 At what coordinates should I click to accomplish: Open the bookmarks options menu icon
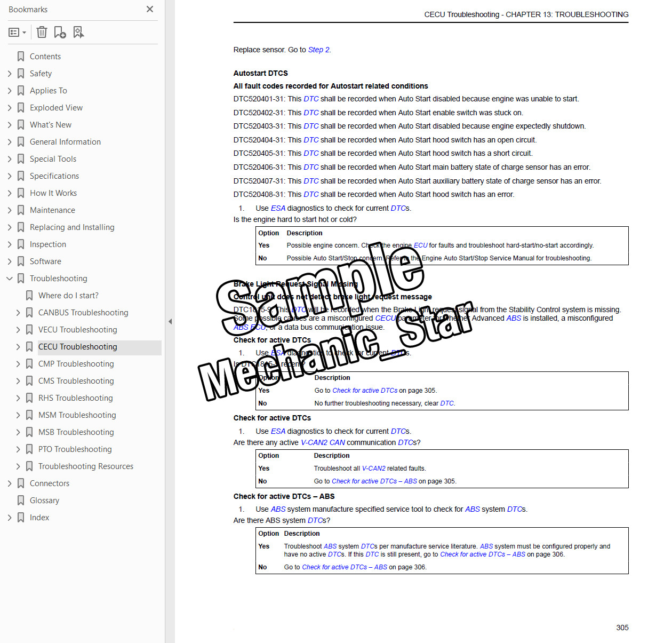click(x=17, y=33)
